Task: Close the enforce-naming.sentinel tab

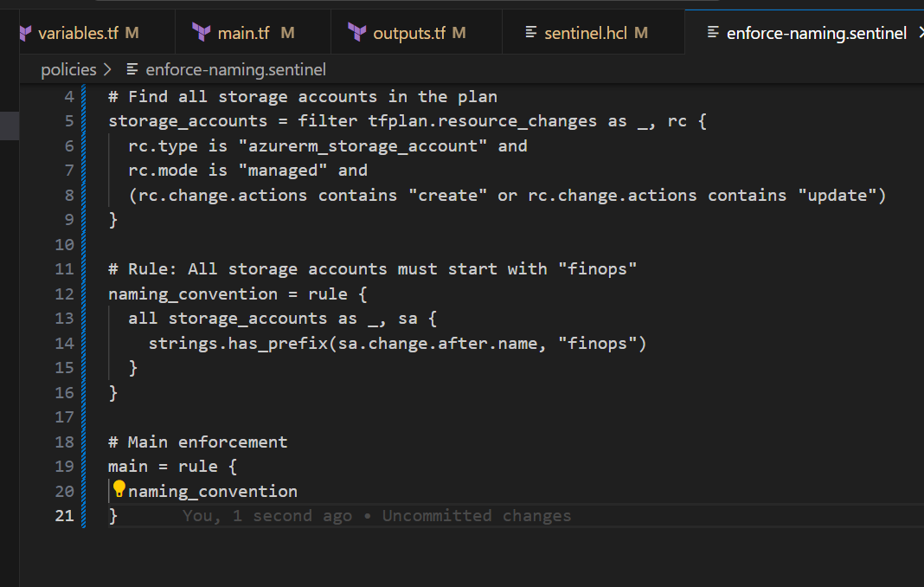Action: pos(921,33)
